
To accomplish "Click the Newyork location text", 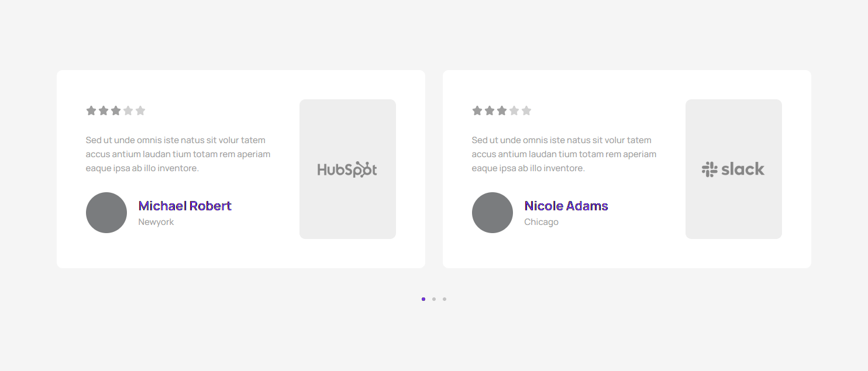I will coord(156,222).
